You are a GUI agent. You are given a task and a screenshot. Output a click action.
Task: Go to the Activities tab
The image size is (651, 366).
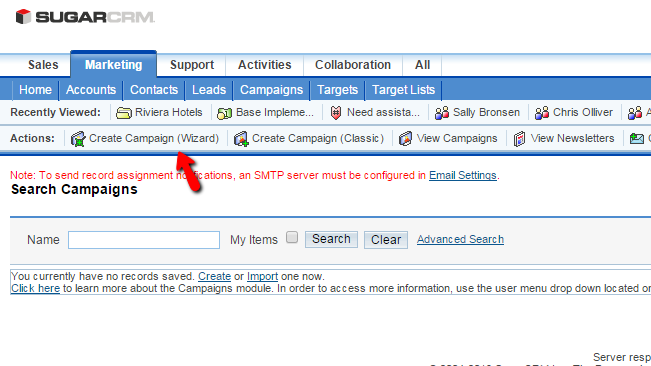pyautogui.click(x=264, y=65)
